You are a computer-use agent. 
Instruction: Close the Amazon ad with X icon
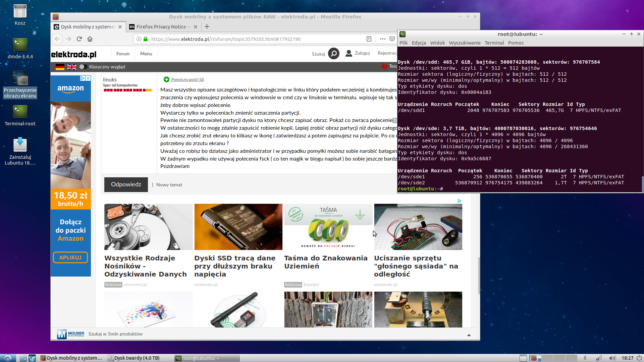pos(88,78)
